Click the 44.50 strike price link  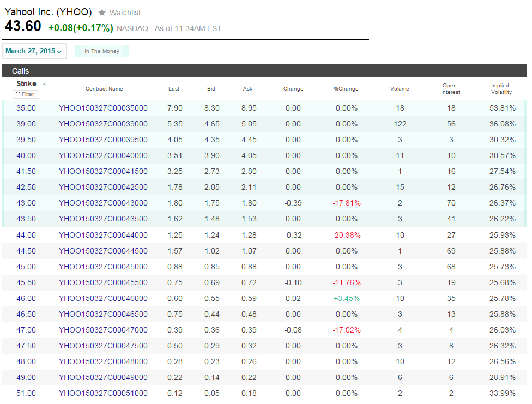click(26, 251)
